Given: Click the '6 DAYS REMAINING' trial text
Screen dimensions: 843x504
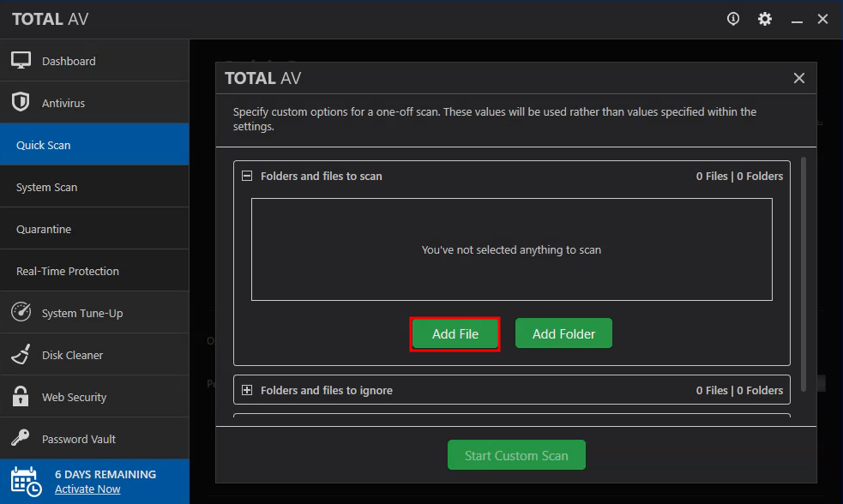Looking at the screenshot, I should (105, 475).
